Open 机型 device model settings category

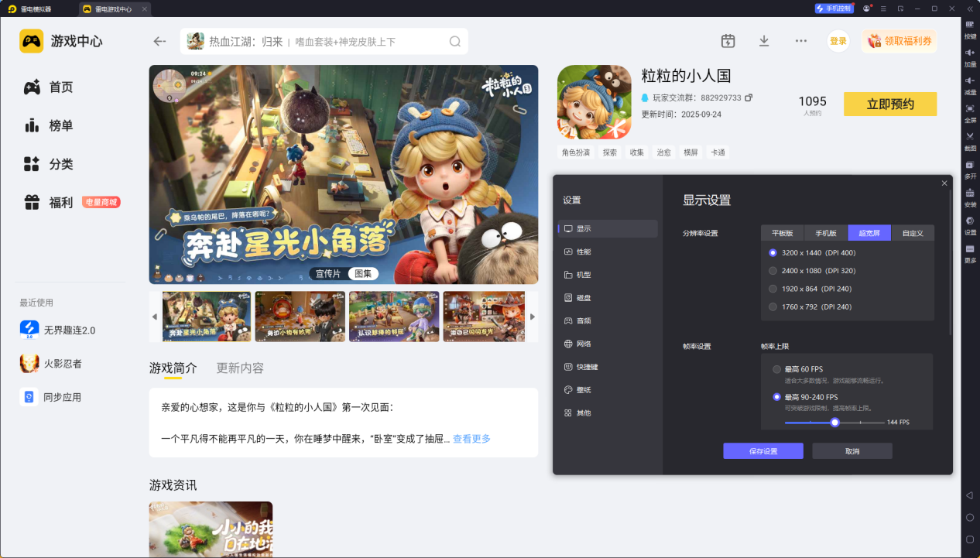(x=608, y=275)
